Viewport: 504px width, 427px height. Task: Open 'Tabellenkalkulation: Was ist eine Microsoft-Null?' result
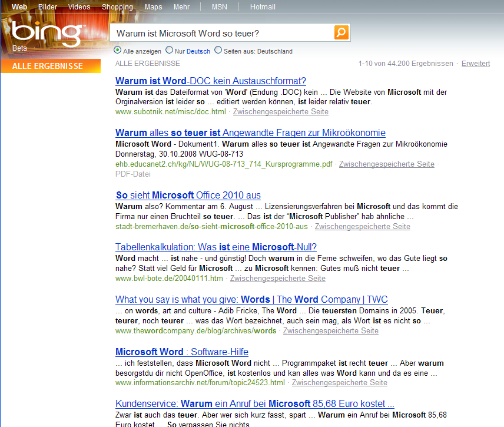216,247
